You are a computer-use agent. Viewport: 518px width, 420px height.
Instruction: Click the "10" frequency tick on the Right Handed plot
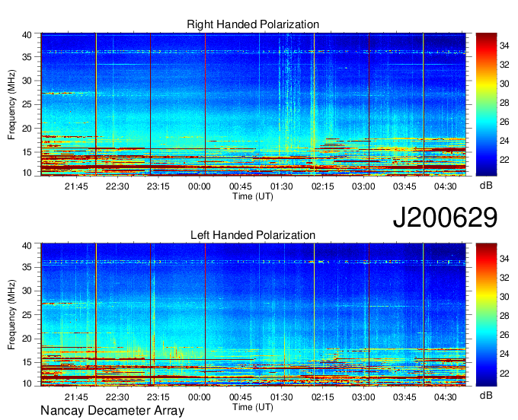pos(27,173)
